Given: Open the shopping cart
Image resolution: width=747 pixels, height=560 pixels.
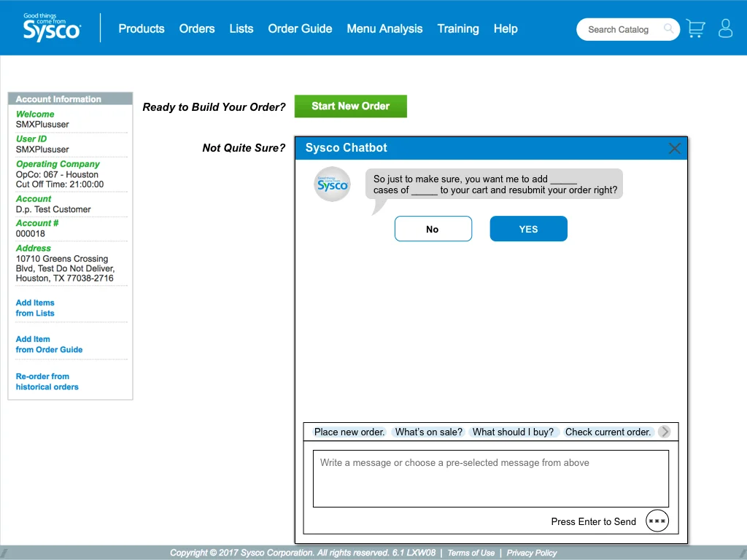Looking at the screenshot, I should coord(694,28).
